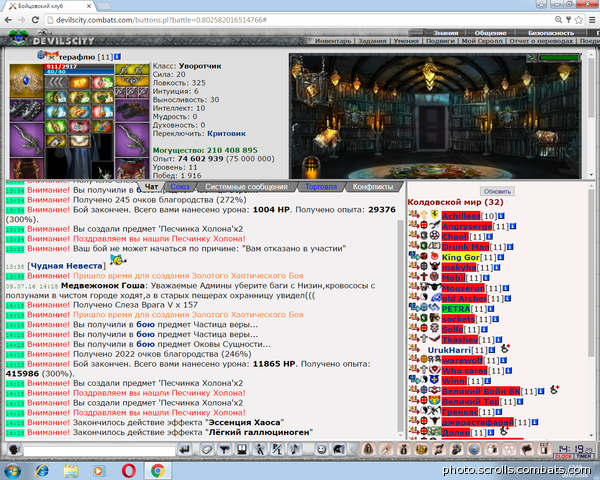Toggle the music note sound icon

coord(294,449)
